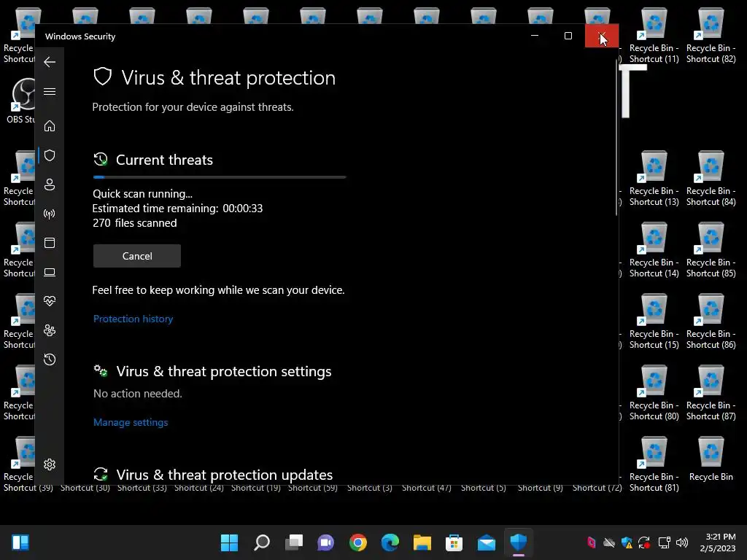Open Device performance & health heart icon
This screenshot has height=560, width=747.
pos(50,301)
